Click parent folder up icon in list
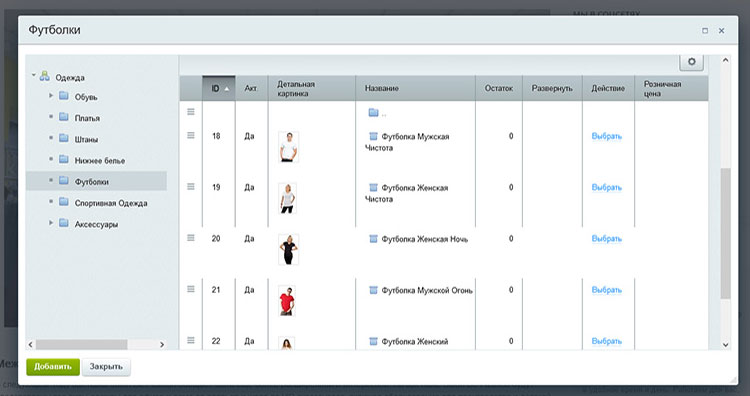This screenshot has height=396, width=750. tap(374, 113)
